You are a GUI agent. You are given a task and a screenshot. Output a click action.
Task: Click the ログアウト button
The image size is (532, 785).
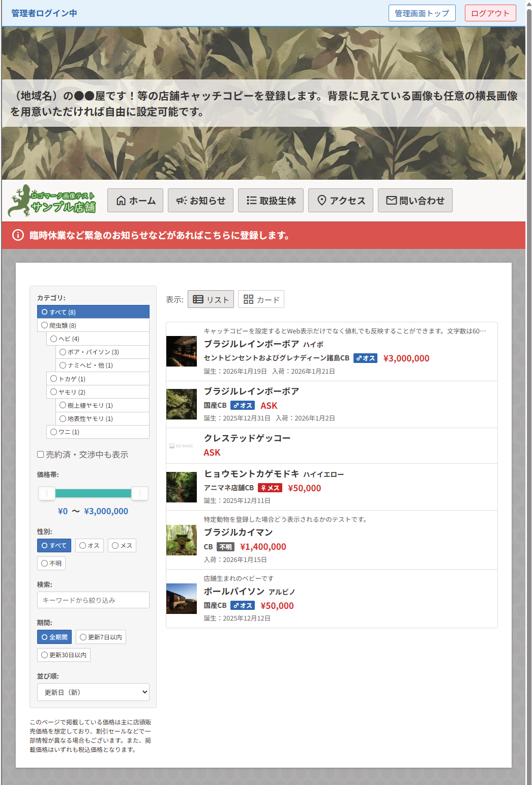[490, 13]
